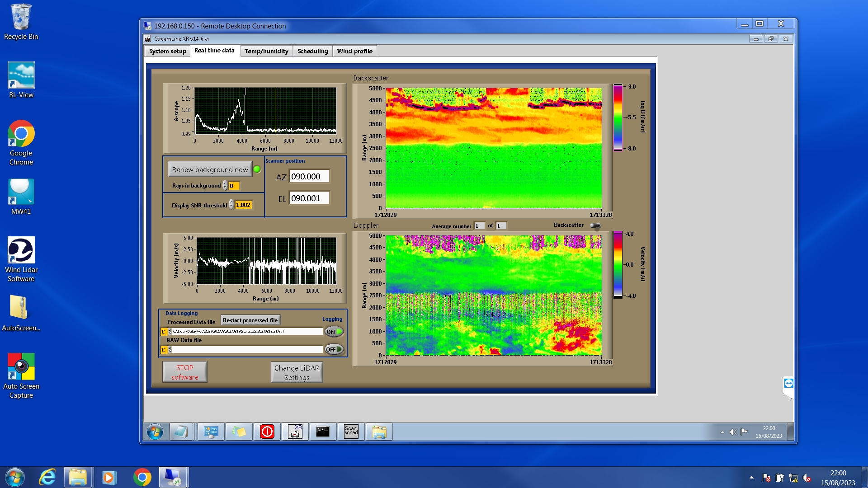
Task: Toggle processed data logging ON switch
Action: tap(334, 332)
